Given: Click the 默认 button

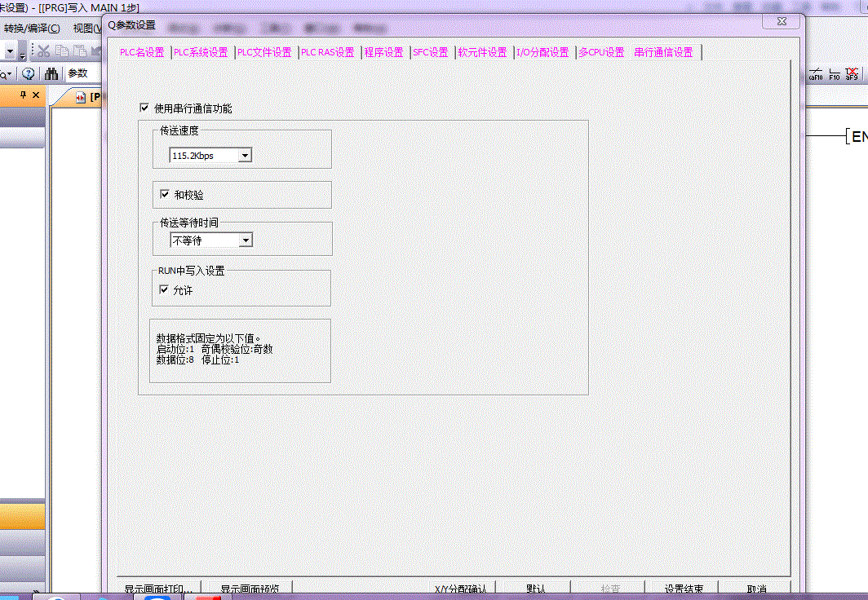Looking at the screenshot, I should tap(536, 588).
